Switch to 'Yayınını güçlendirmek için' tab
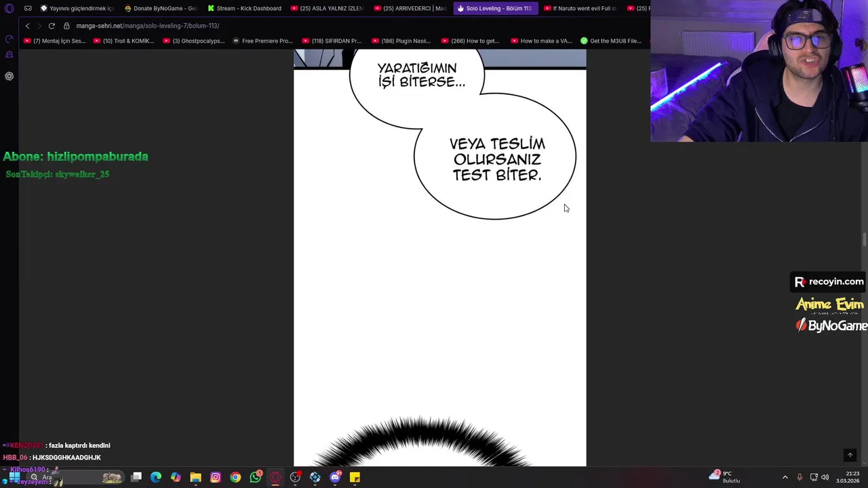Image resolution: width=868 pixels, height=488 pixels. (77, 8)
